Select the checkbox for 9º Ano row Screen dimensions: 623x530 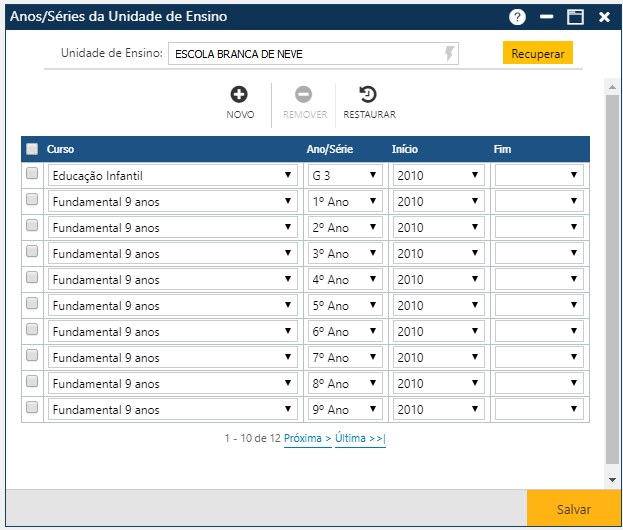(32, 408)
